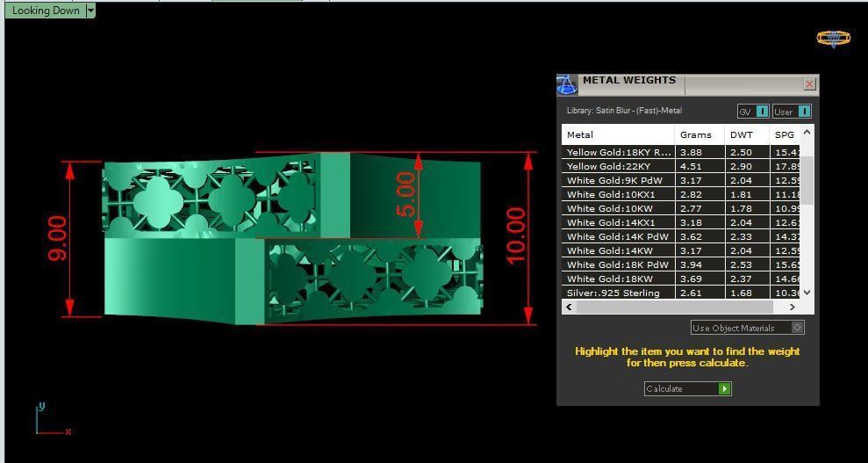Sort by the Metal column header
The width and height of the screenshot is (868, 463).
pyautogui.click(x=619, y=134)
